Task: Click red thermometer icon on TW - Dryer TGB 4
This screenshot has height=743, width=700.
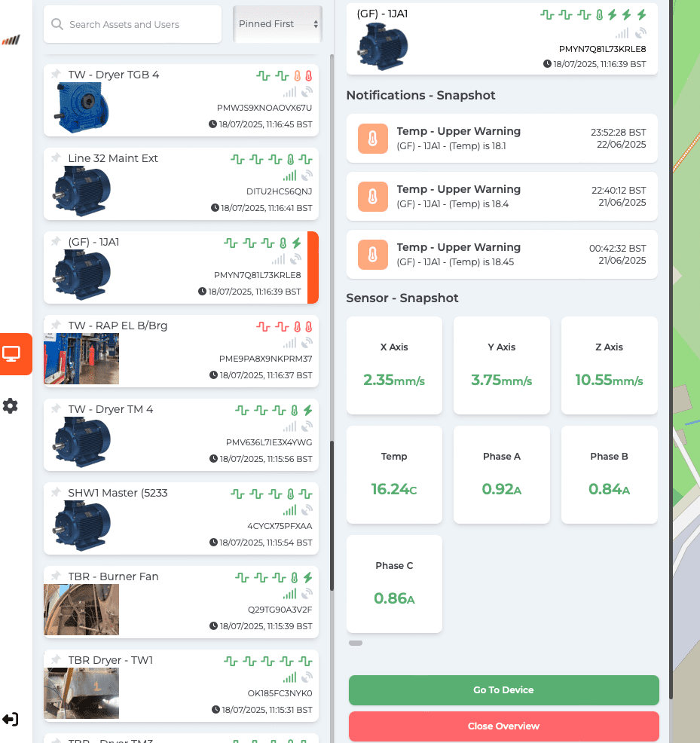Action: coord(308,76)
